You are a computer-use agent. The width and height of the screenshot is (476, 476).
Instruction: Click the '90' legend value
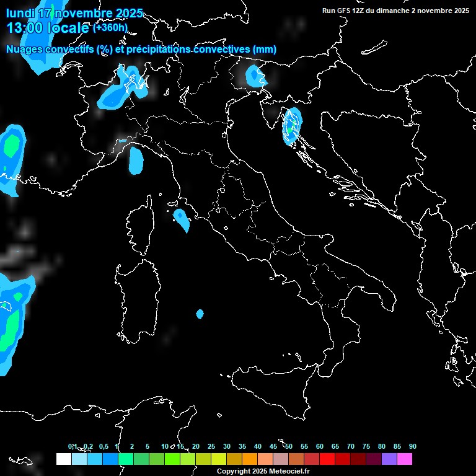coord(413,446)
